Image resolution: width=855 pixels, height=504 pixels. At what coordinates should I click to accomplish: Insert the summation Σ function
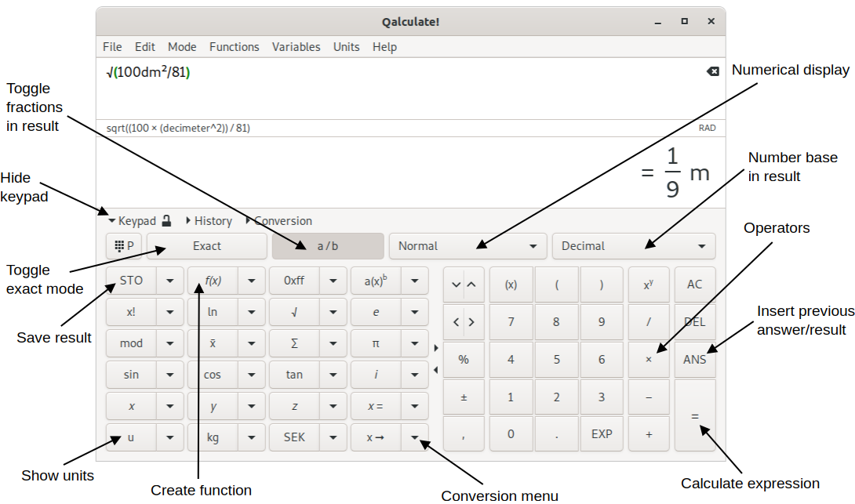pos(294,343)
